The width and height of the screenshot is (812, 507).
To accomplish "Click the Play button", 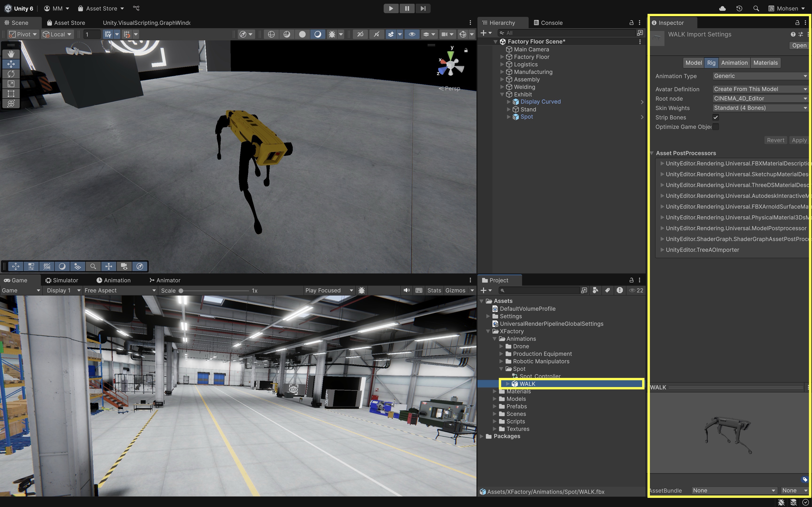I will tap(391, 8).
